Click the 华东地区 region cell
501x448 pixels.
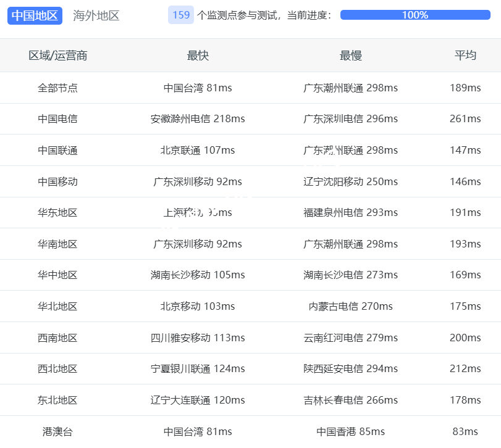pos(57,213)
